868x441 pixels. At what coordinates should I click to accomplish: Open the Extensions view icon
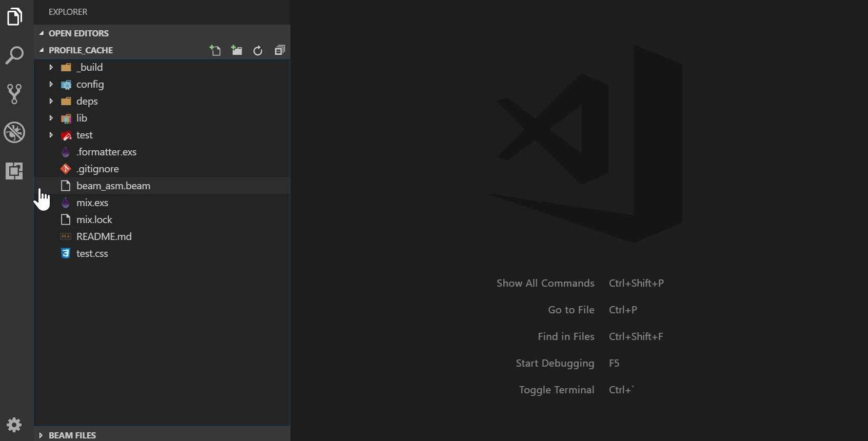coord(14,171)
